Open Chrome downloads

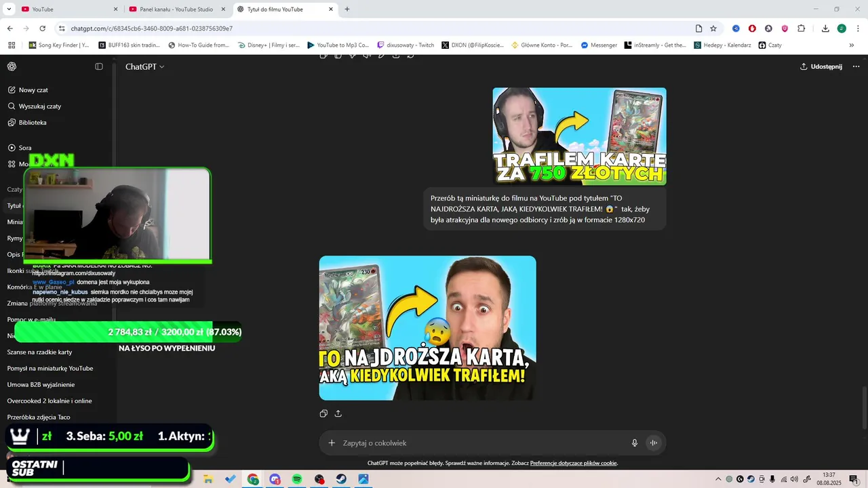pos(825,28)
